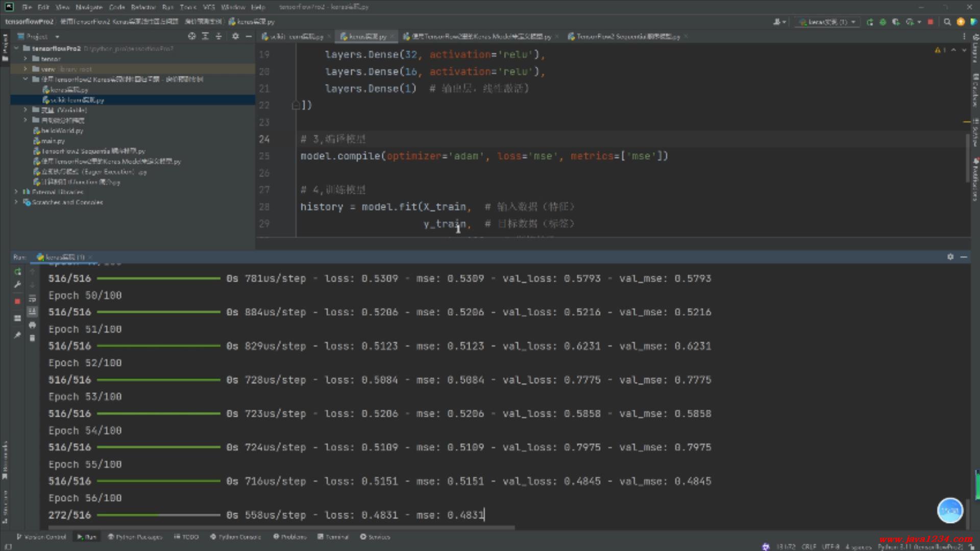
Task: Clear console output with trash icon
Action: (32, 338)
